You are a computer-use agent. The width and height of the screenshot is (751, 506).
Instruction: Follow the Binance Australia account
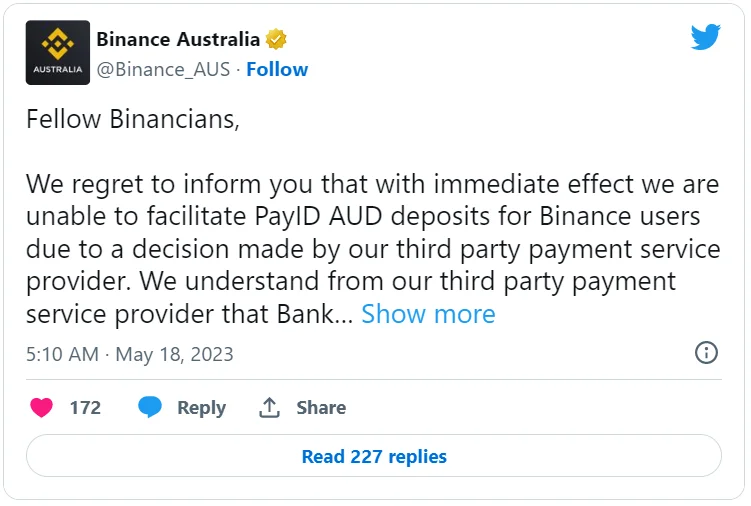click(x=277, y=69)
